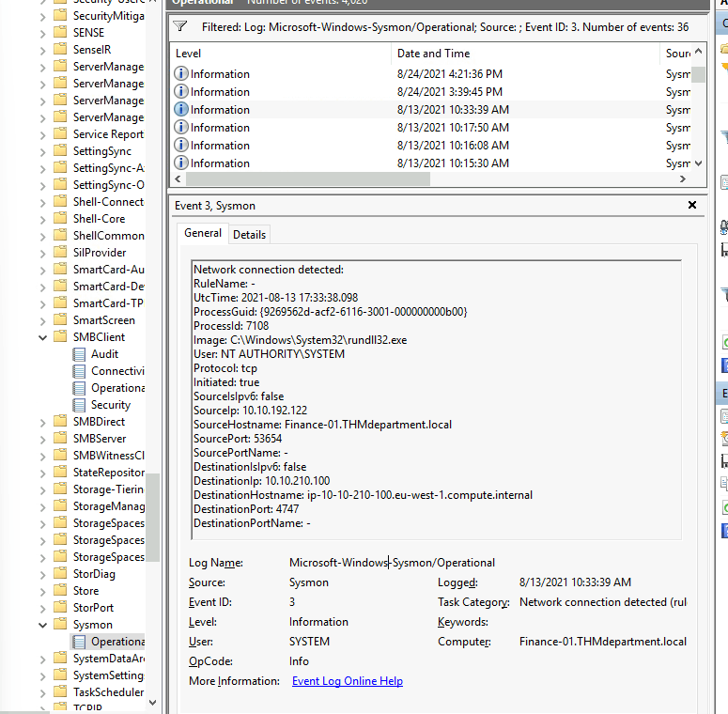Screen dimensions: 728x714
Task: Click the SMBServer folder icon
Action: (x=60, y=438)
